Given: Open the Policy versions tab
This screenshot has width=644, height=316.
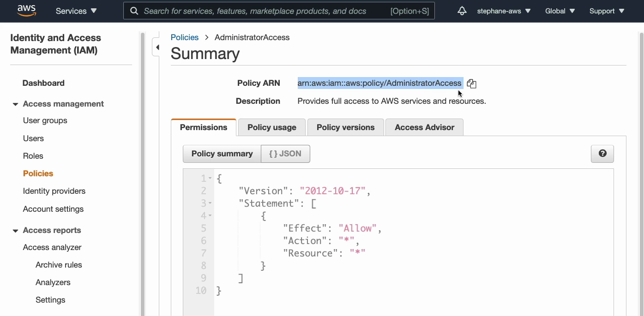Looking at the screenshot, I should (346, 127).
